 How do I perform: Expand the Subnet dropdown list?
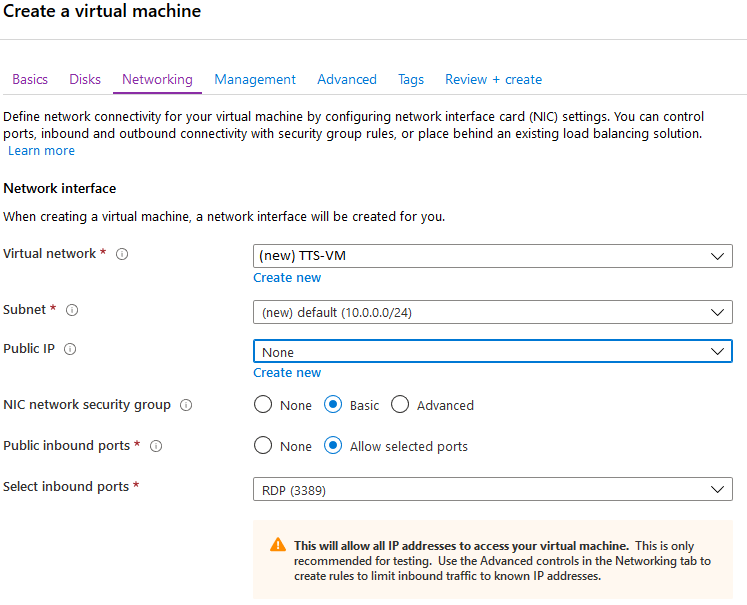492,312
